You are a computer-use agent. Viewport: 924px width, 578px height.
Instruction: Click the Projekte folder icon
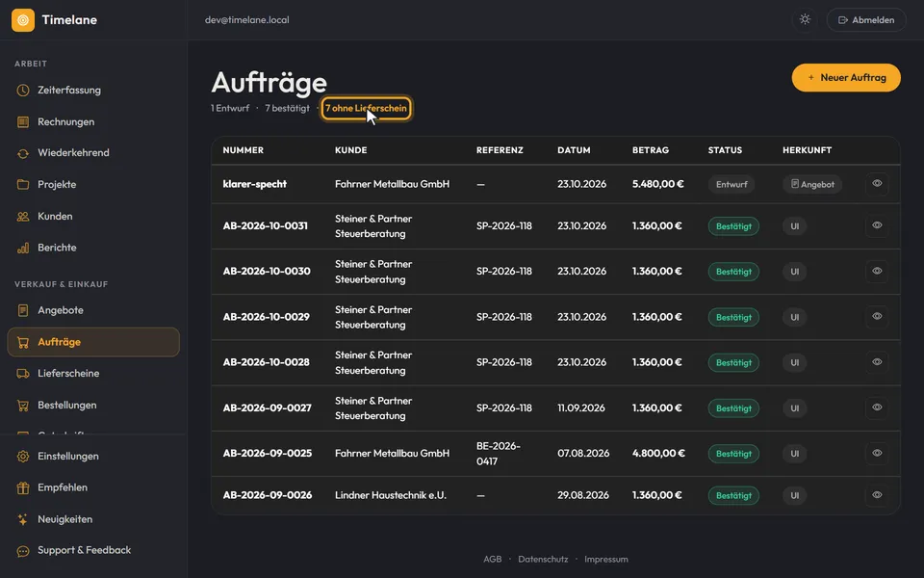click(23, 185)
